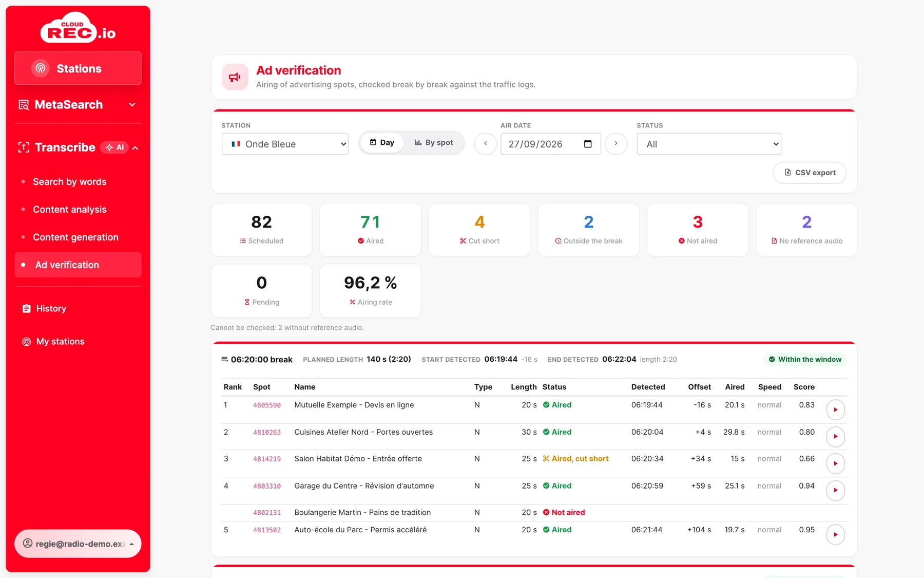
Task: Switch to Day view
Action: pos(382,143)
